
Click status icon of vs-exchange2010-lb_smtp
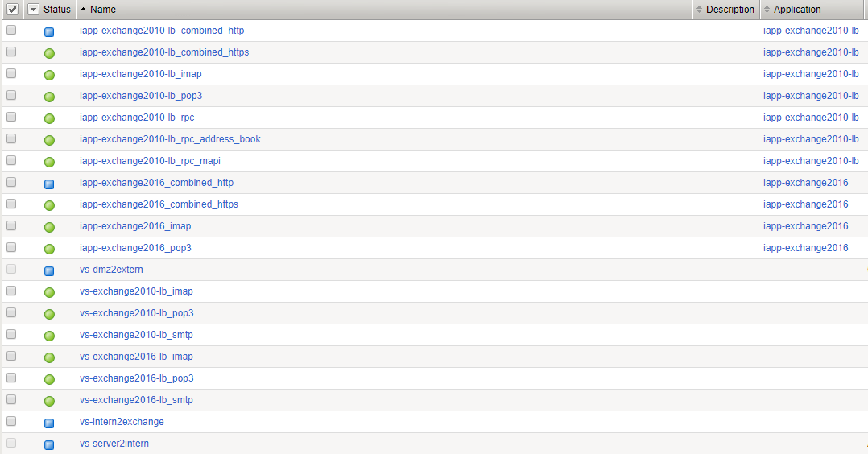pos(49,336)
